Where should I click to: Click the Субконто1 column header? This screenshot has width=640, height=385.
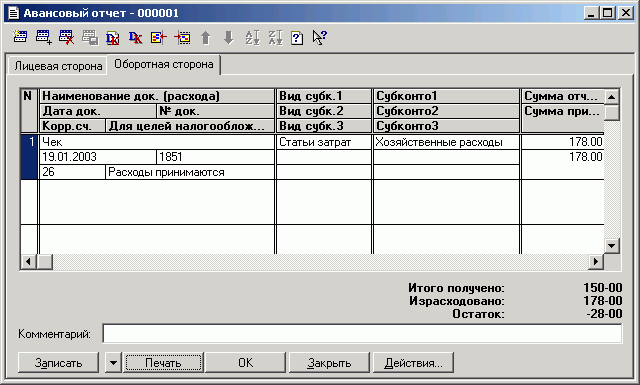click(x=446, y=96)
